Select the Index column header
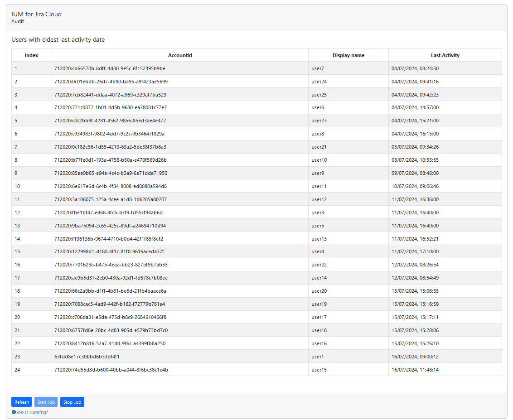The width and height of the screenshot is (513, 420). (x=32, y=55)
